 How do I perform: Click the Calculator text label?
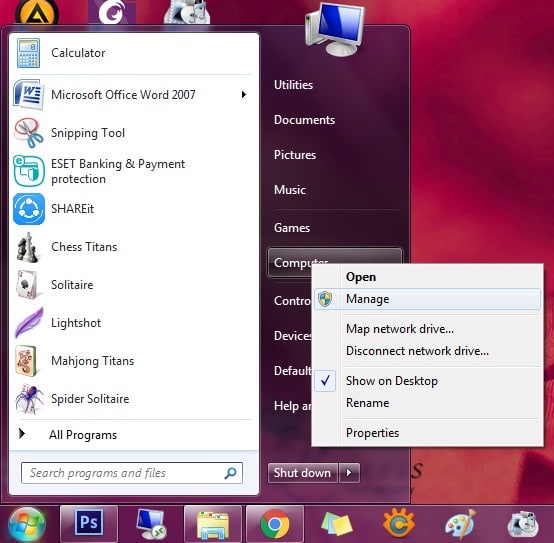78,53
